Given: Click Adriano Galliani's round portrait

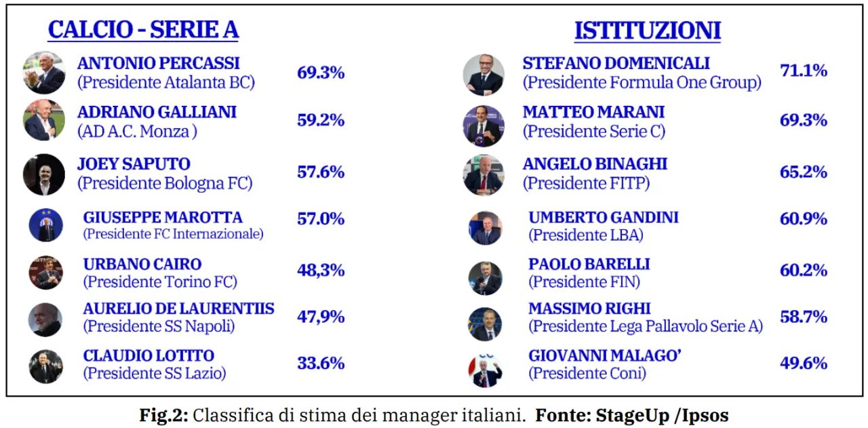Looking at the screenshot, I should (44, 120).
